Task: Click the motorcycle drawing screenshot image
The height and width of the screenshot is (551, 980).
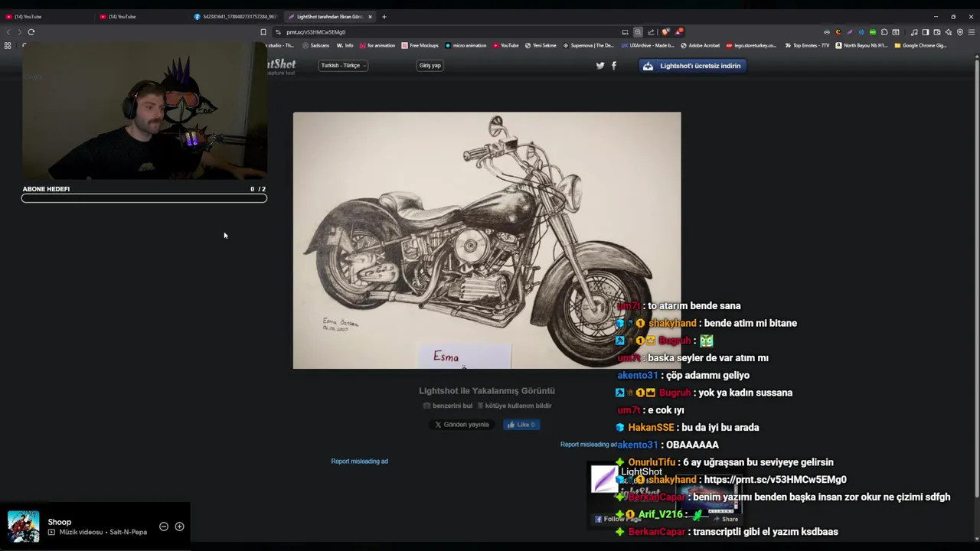Action: point(486,240)
